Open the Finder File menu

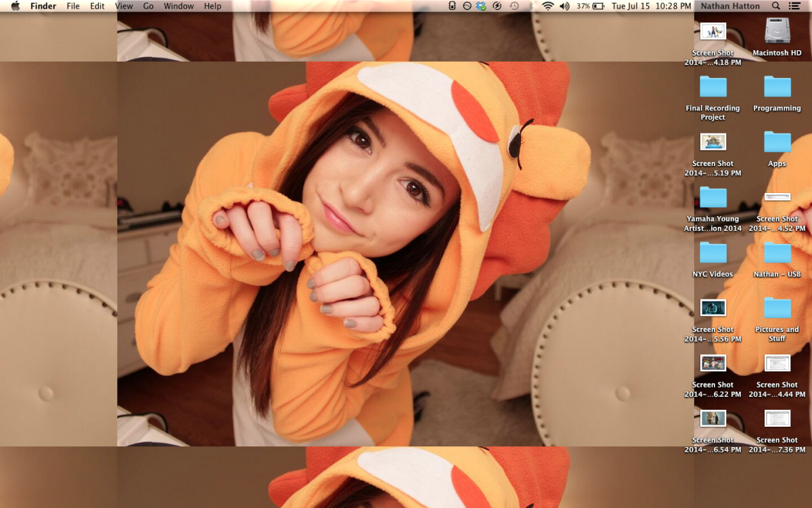[x=73, y=6]
